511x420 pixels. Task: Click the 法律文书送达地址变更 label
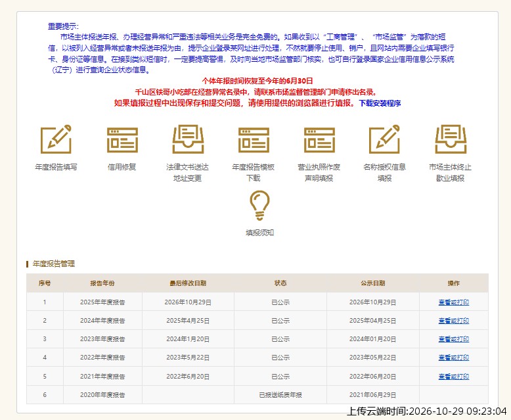[187, 172]
